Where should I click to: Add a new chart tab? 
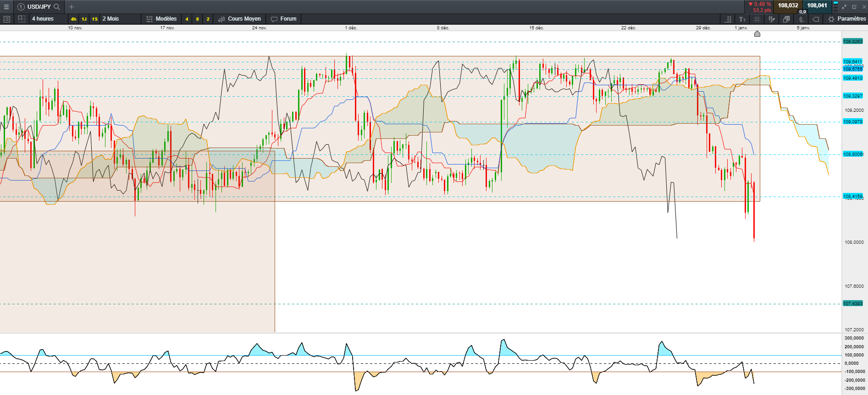(72, 7)
